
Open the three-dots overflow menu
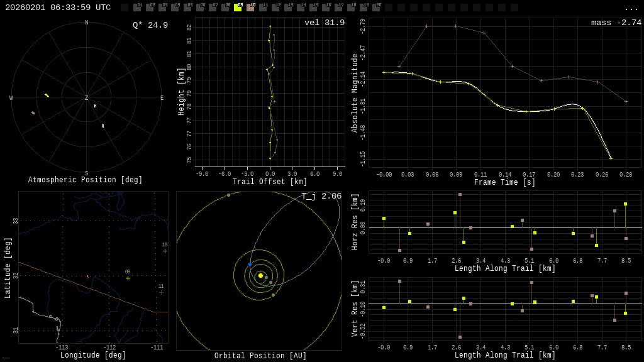631,8
